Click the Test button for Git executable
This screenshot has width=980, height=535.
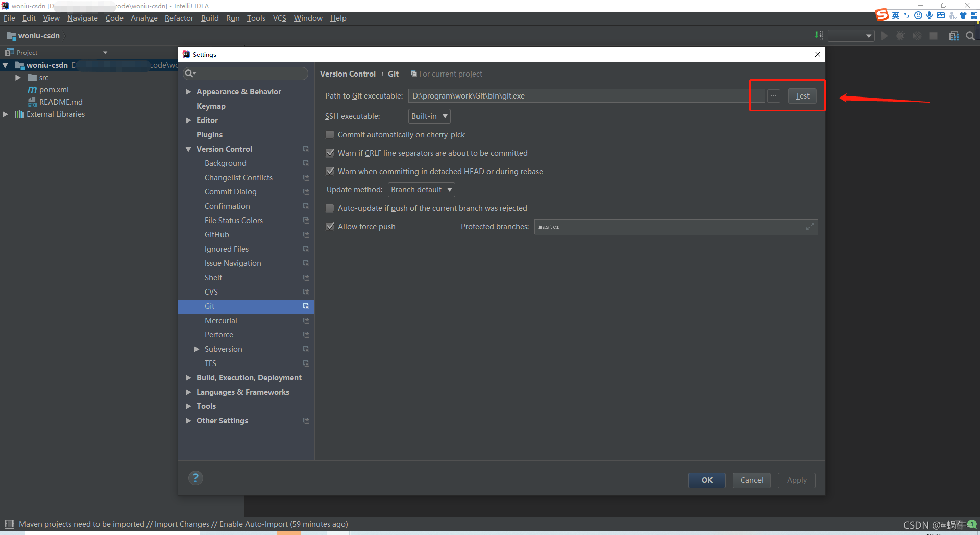point(802,96)
